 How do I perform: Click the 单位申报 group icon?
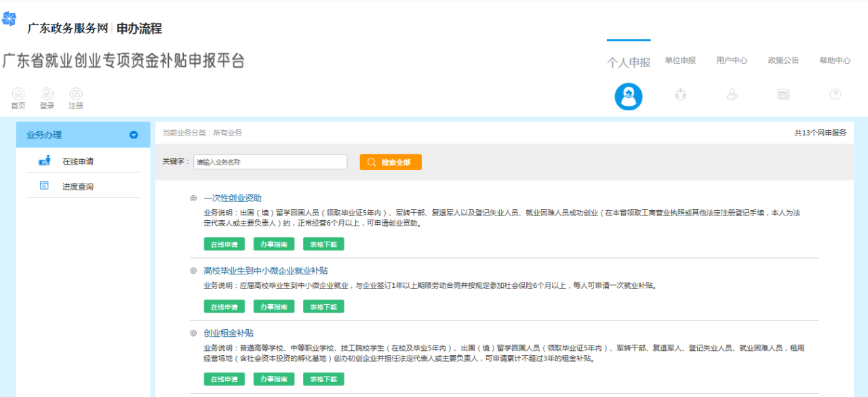coord(680,95)
